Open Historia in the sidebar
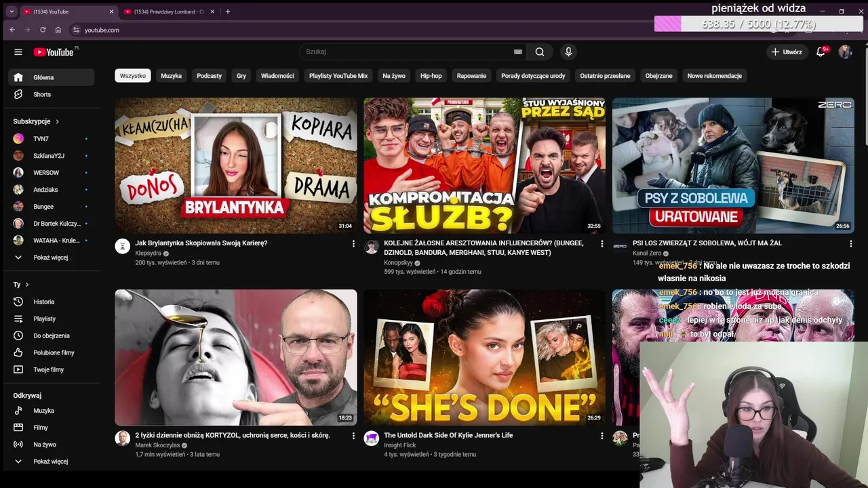The image size is (868, 488). click(x=52, y=302)
